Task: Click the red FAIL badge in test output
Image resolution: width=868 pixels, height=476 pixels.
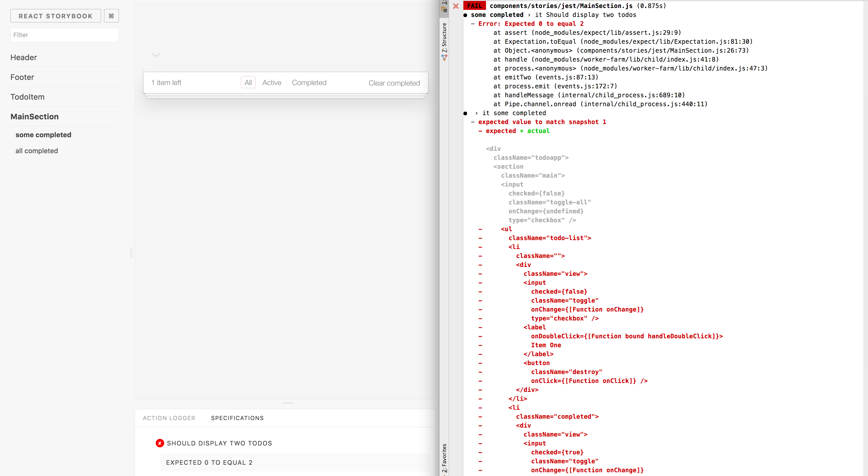Action: 474,6
